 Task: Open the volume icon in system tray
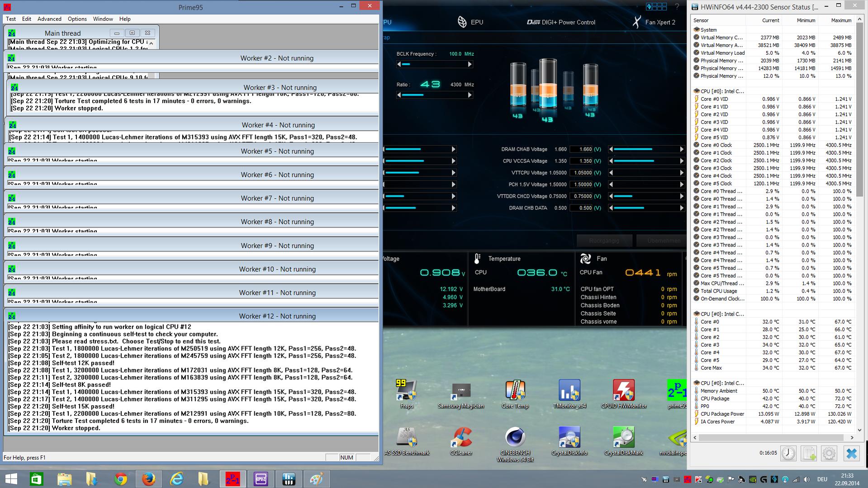point(806,479)
